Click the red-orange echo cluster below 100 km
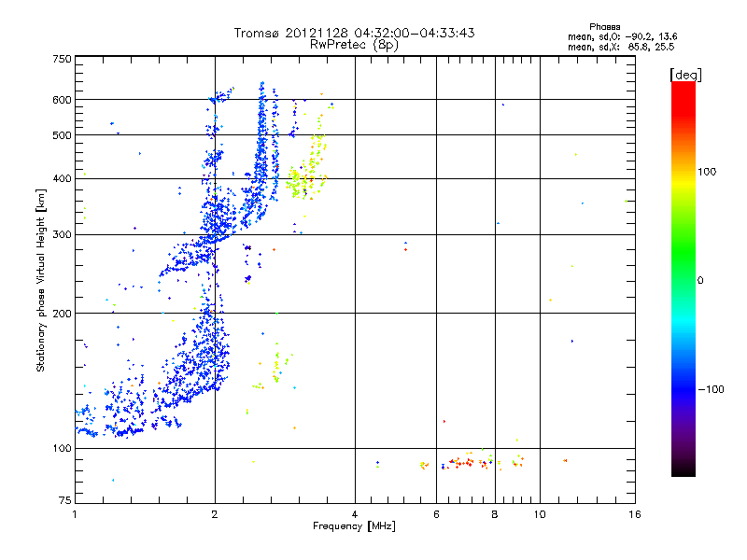 click(x=470, y=462)
